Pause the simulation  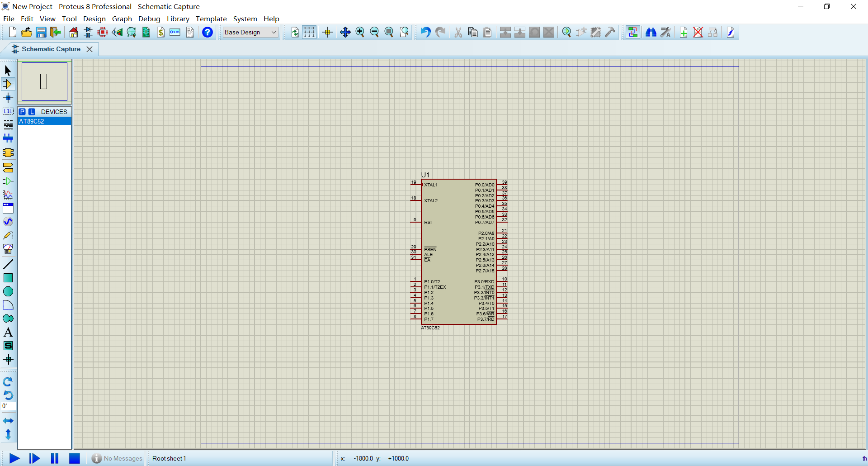click(x=55, y=458)
